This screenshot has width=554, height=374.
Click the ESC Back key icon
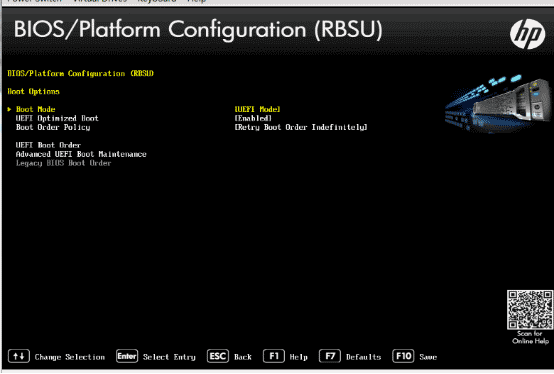click(x=218, y=356)
